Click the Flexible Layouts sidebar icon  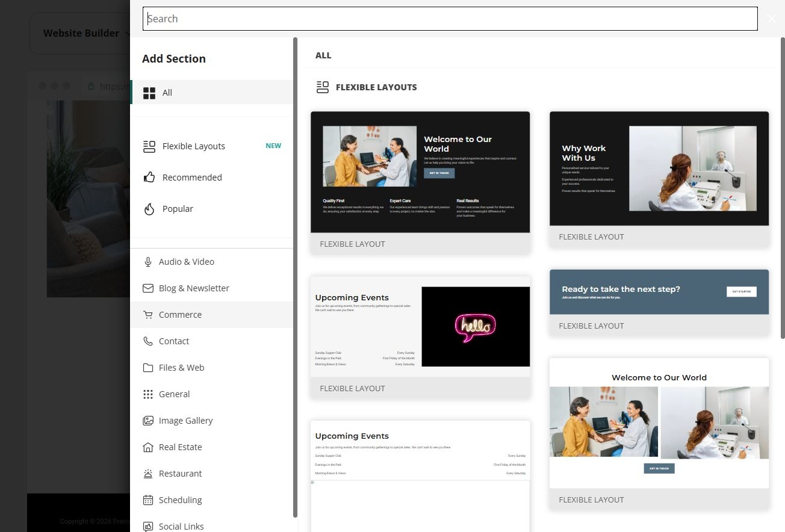(149, 146)
